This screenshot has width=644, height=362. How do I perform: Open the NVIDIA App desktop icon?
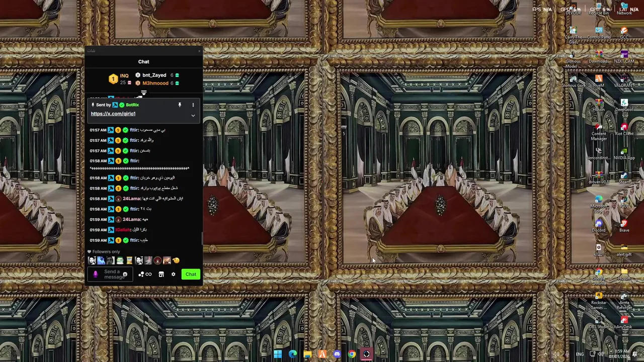pyautogui.click(x=624, y=154)
